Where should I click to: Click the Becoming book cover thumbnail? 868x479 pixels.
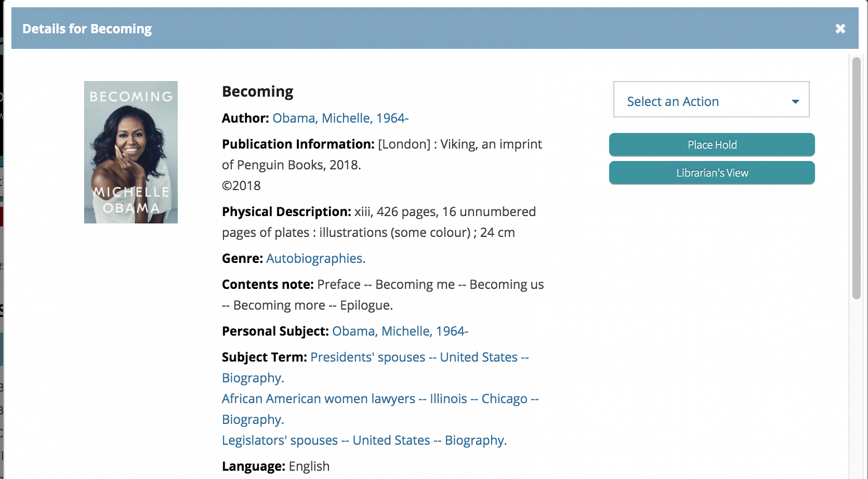[x=131, y=152]
